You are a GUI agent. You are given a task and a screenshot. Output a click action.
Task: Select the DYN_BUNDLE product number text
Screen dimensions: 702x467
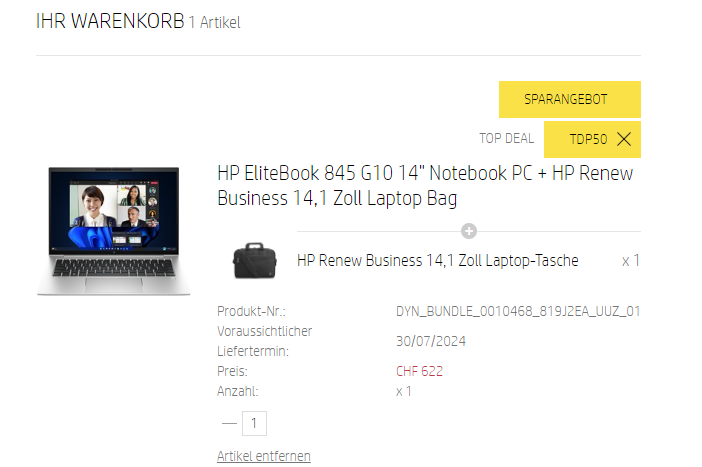(x=518, y=311)
